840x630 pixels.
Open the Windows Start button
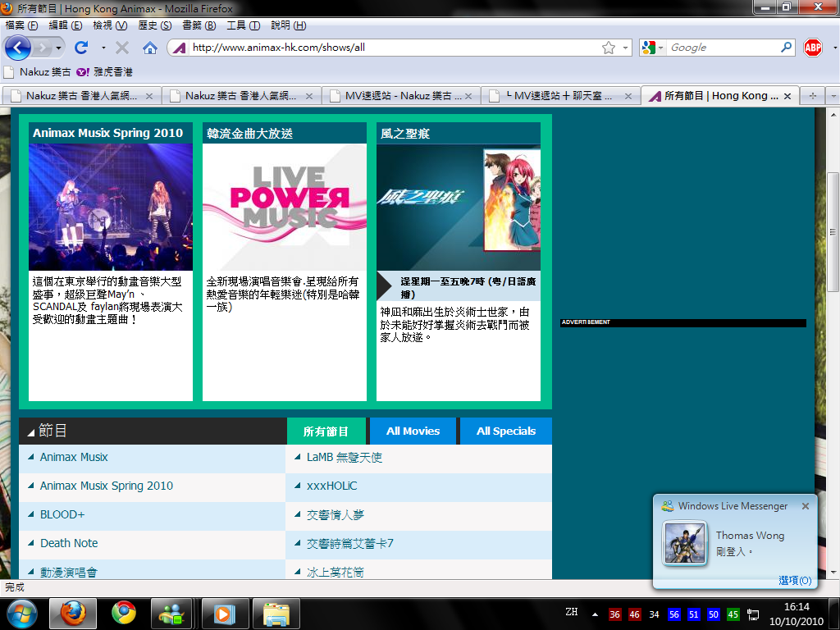click(x=21, y=614)
